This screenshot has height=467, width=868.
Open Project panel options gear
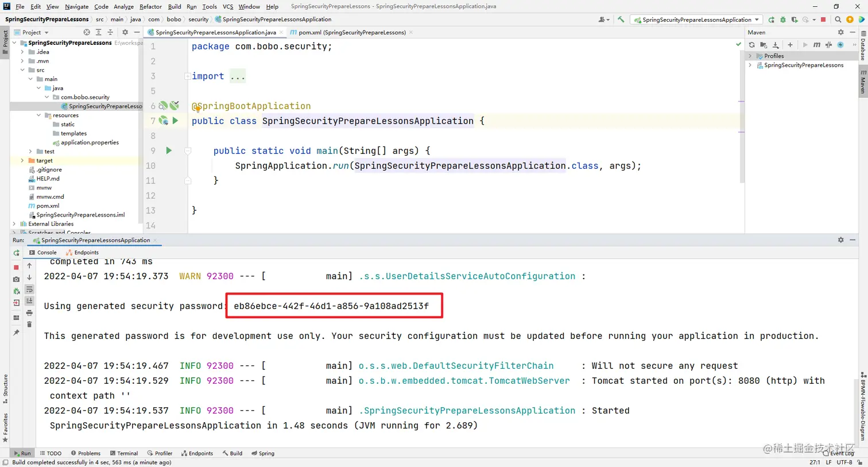coord(125,32)
